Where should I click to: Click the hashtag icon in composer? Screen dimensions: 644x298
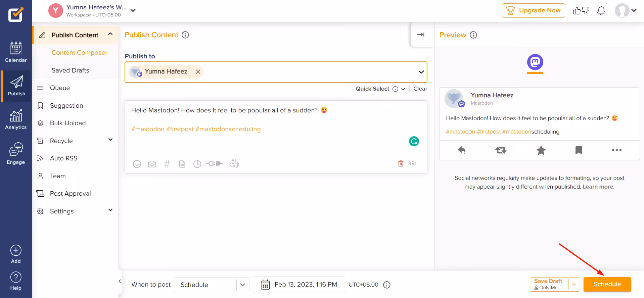tap(167, 164)
